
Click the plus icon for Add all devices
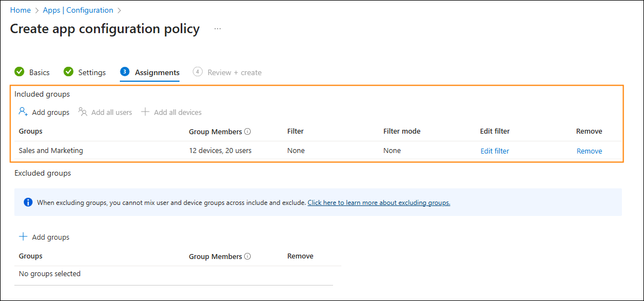point(145,112)
